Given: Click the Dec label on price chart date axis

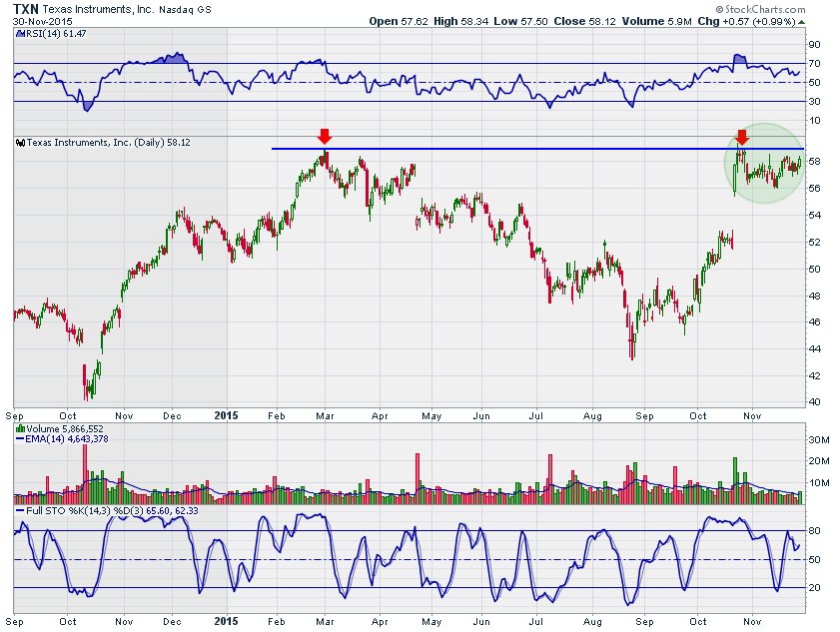Looking at the screenshot, I should (x=173, y=415).
